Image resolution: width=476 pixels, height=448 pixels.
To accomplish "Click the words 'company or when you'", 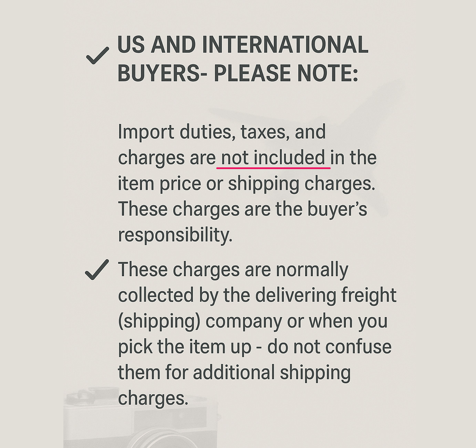I will pyautogui.click(x=297, y=321).
